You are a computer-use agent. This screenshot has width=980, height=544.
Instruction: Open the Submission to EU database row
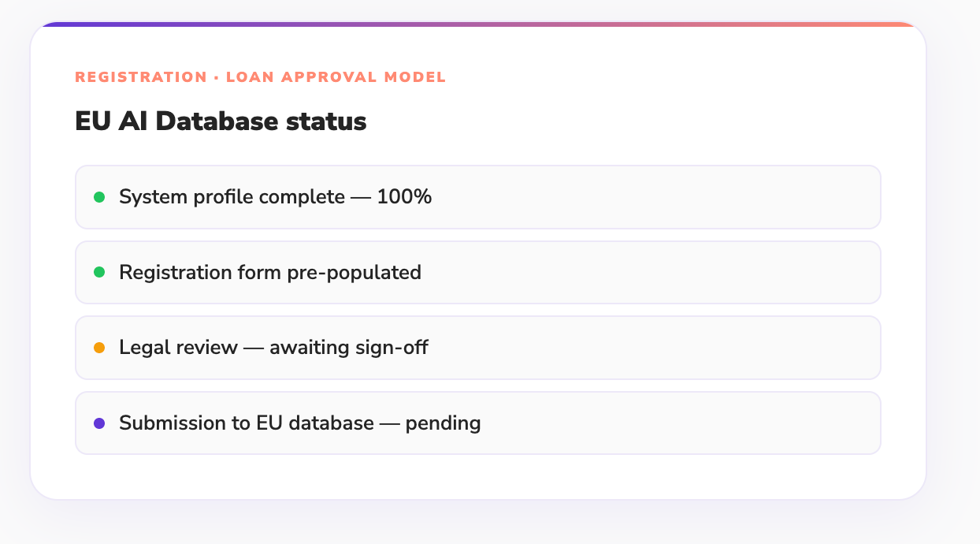click(630, 423)
